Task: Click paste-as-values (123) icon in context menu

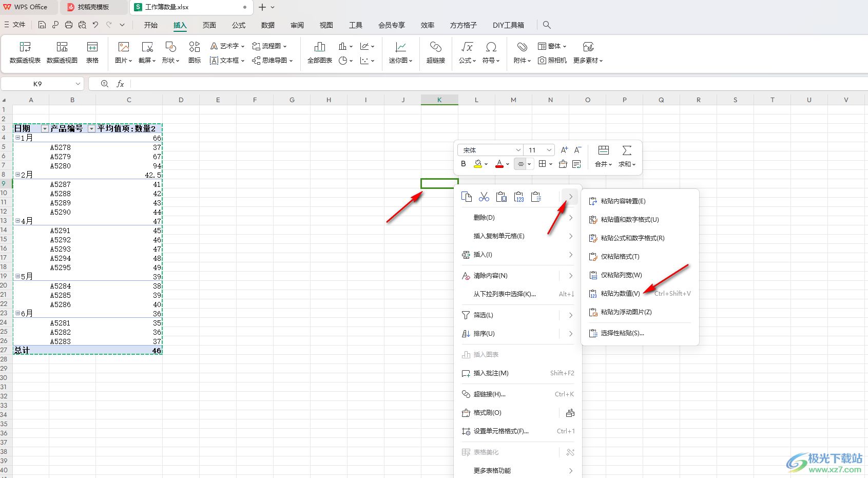Action: (519, 197)
